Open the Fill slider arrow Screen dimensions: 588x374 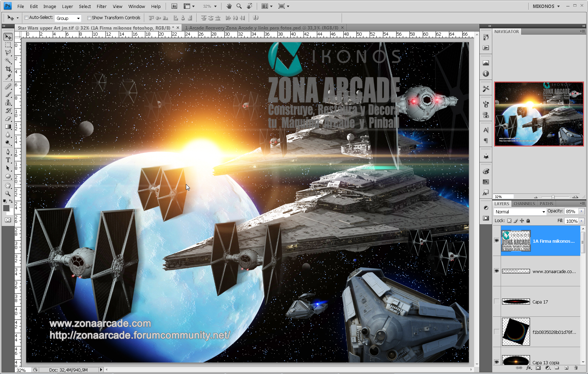[x=582, y=221]
